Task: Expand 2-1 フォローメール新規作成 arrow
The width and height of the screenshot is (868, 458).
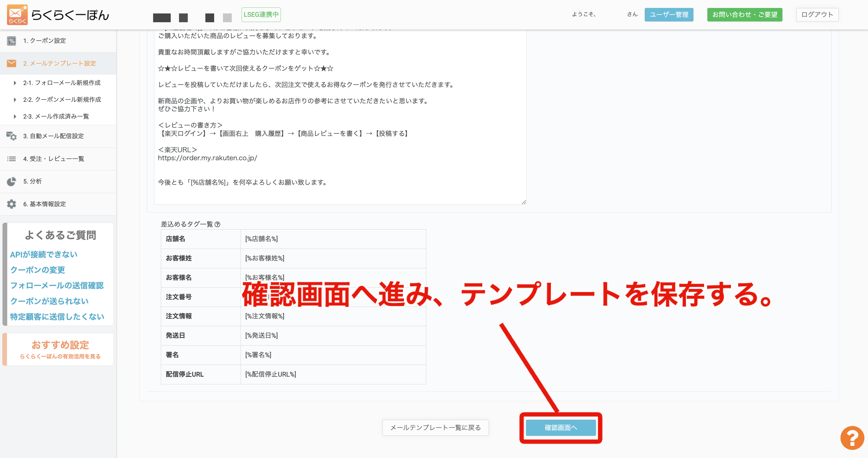Action: click(15, 83)
